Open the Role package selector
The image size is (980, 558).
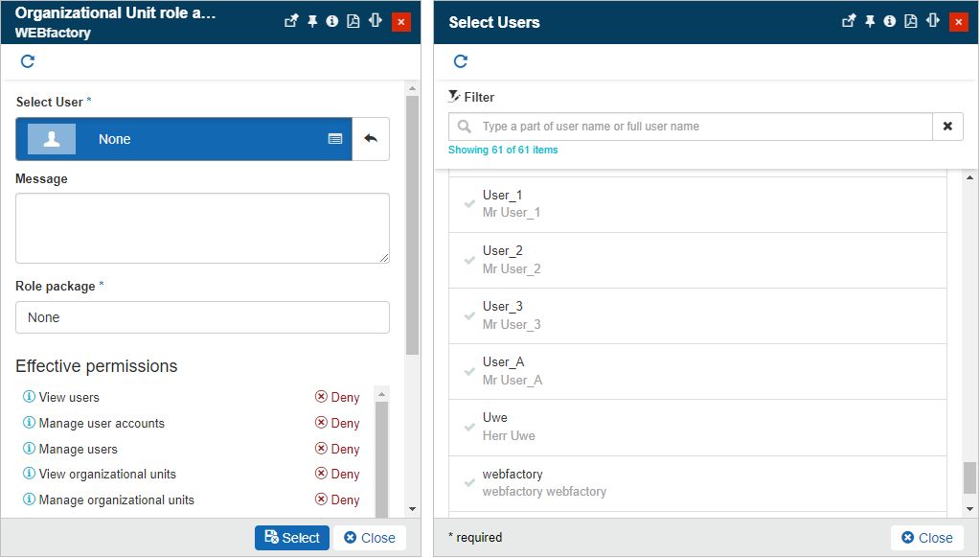[x=202, y=316]
